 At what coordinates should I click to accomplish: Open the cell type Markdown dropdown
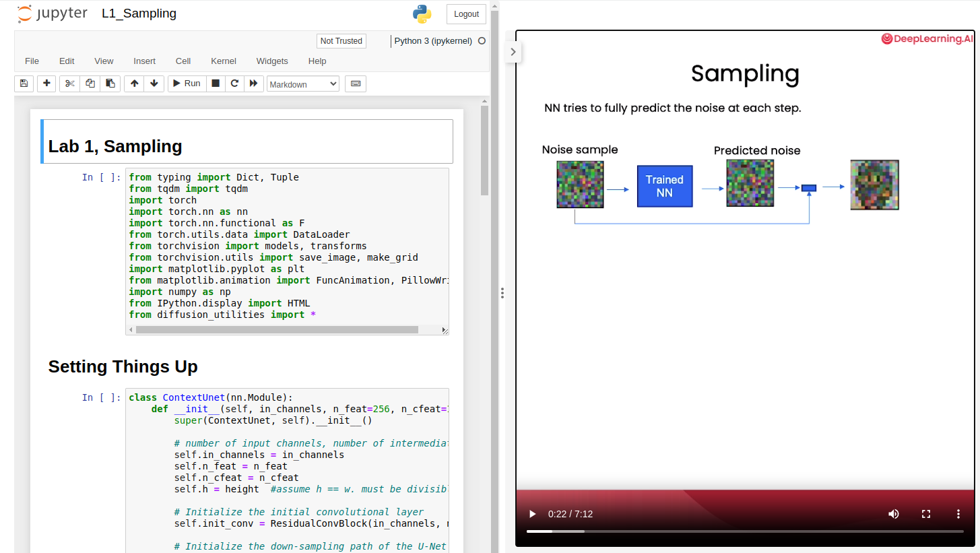303,84
